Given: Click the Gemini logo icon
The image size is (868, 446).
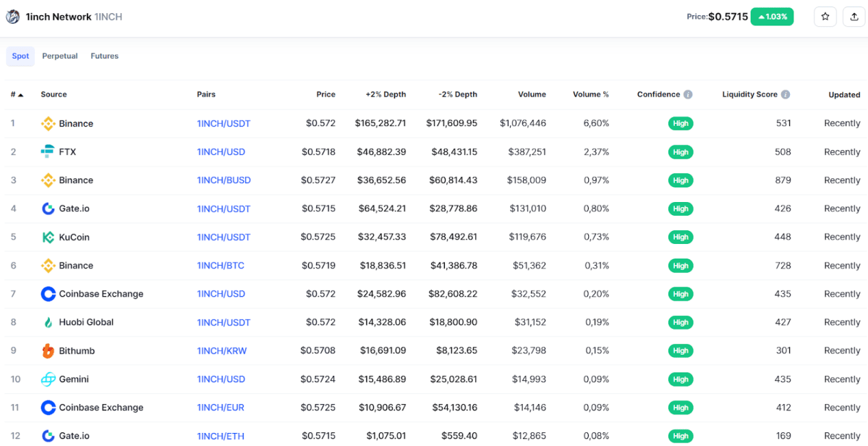Looking at the screenshot, I should (x=48, y=379).
